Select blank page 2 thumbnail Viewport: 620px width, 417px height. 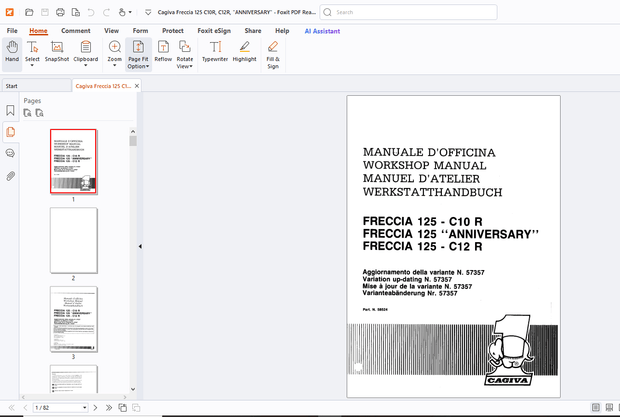(x=74, y=240)
